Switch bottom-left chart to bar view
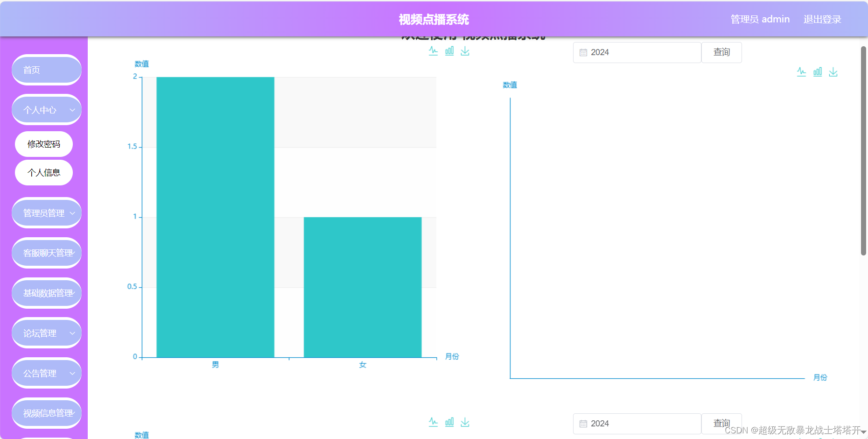The width and height of the screenshot is (868, 439). (449, 422)
